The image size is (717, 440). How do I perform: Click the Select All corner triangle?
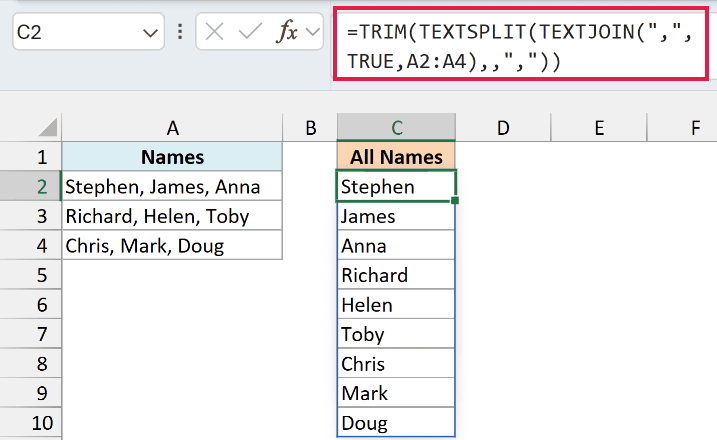(x=48, y=127)
